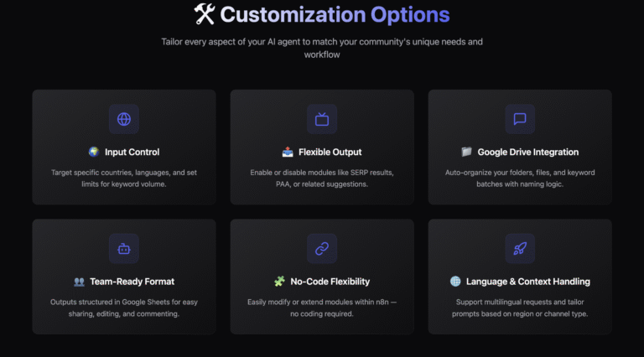The image size is (644, 357).
Task: Click the Language & Context Handling description text
Action: (x=520, y=308)
